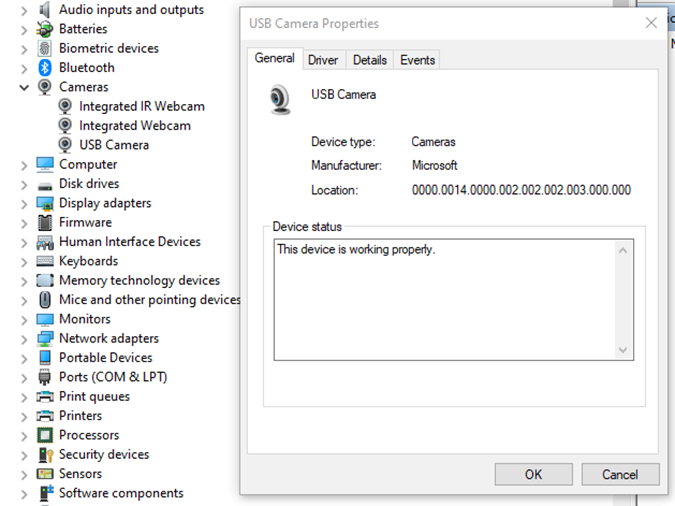Expand the Network adapters node
The width and height of the screenshot is (675, 506).
click(24, 339)
